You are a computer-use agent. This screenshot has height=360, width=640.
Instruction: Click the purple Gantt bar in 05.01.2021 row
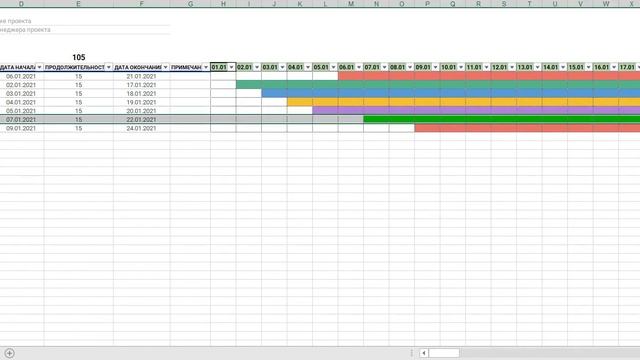(476, 111)
